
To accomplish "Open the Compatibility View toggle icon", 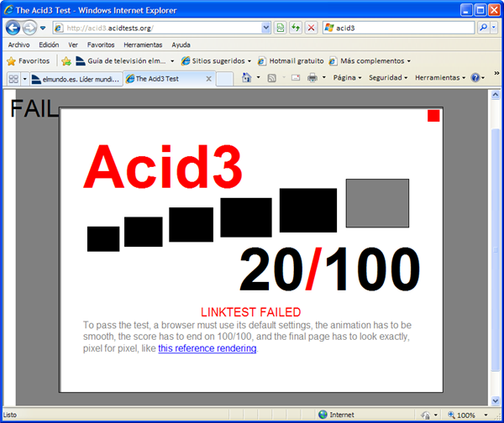I will point(281,28).
